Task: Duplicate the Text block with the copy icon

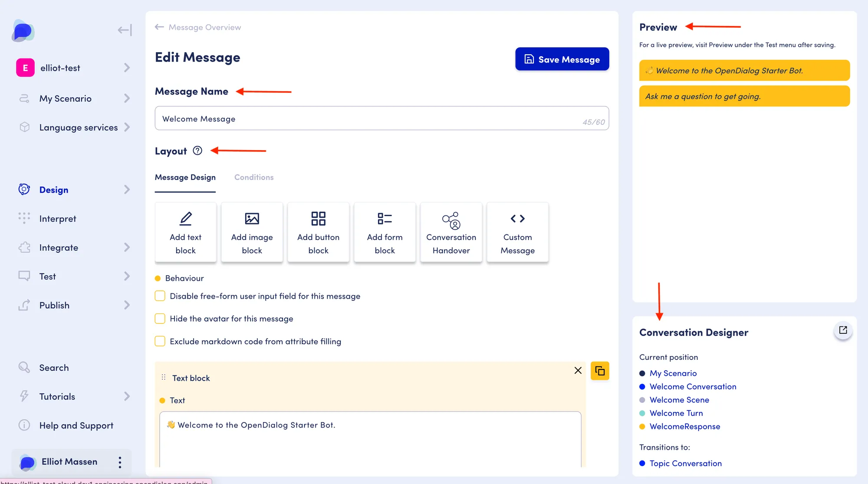Action: [600, 371]
